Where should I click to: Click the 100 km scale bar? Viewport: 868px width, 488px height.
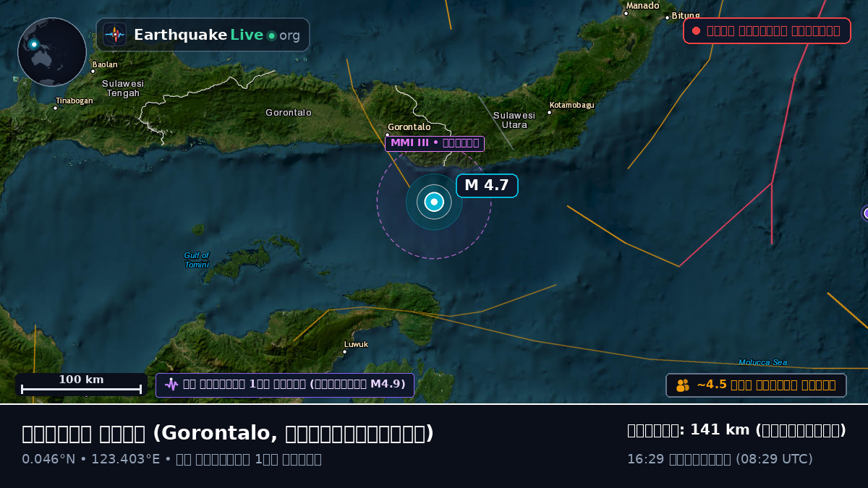(81, 385)
